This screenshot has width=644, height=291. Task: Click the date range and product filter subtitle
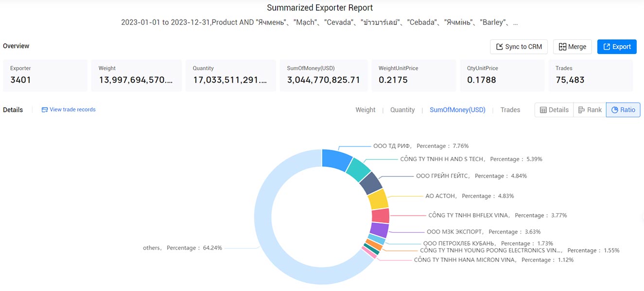[319, 23]
